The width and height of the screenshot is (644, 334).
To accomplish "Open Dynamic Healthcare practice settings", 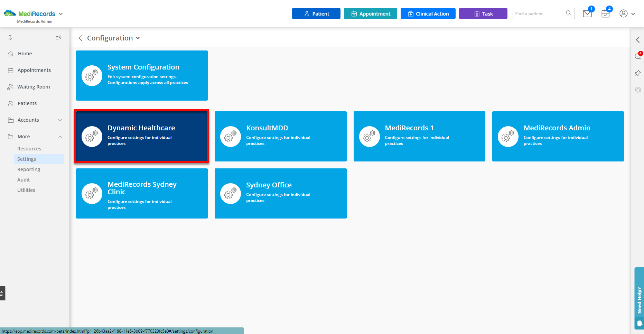I will [142, 136].
